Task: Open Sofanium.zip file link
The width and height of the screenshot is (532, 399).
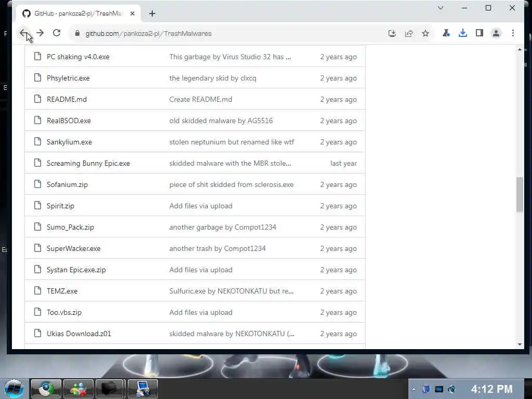Action: click(67, 184)
